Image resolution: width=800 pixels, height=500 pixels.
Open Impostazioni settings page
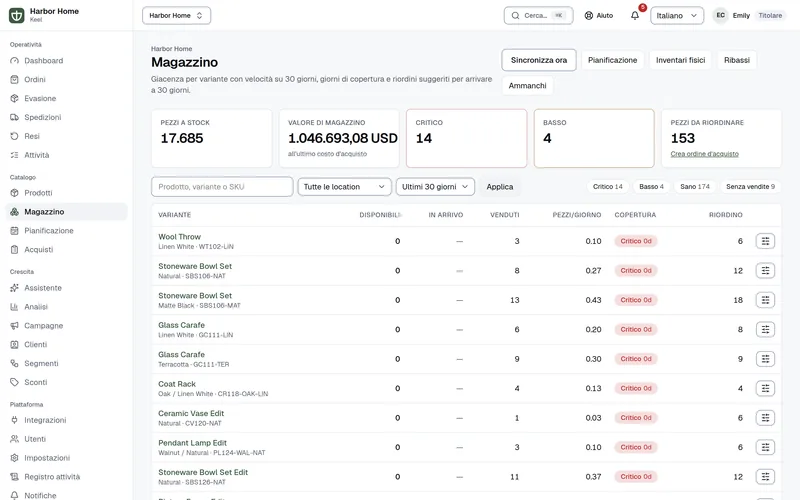(66, 458)
